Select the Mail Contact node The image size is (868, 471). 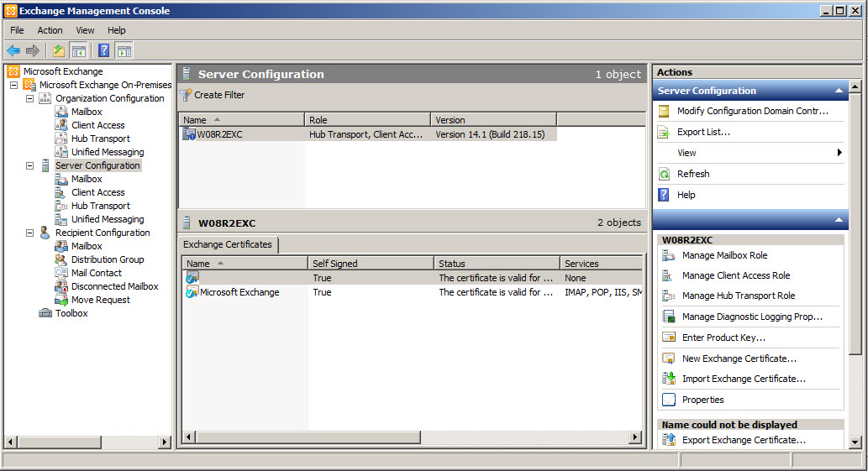97,273
